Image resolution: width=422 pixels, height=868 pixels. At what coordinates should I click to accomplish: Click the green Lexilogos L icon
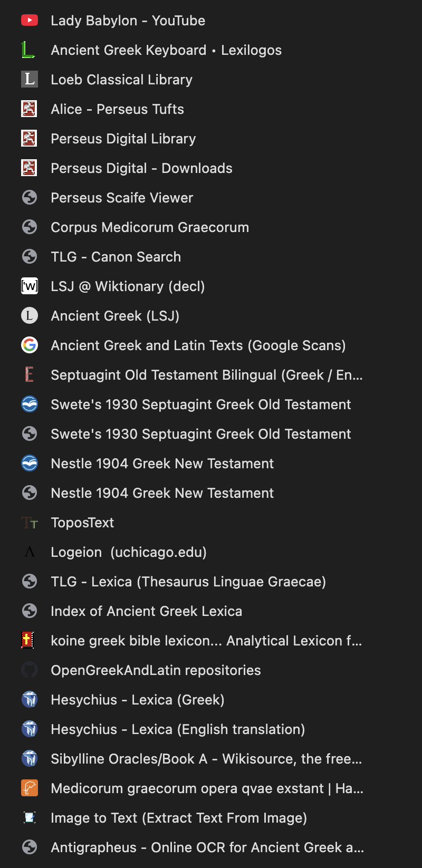28,50
